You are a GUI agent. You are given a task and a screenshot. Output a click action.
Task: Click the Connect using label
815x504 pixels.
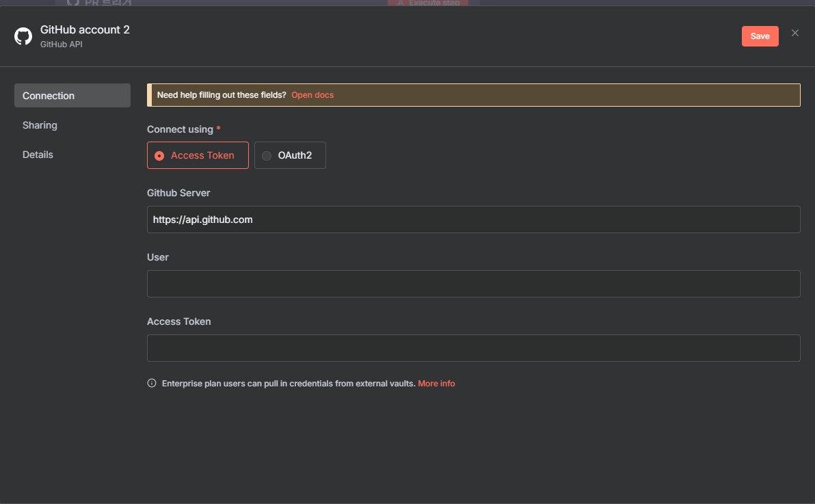click(x=180, y=129)
